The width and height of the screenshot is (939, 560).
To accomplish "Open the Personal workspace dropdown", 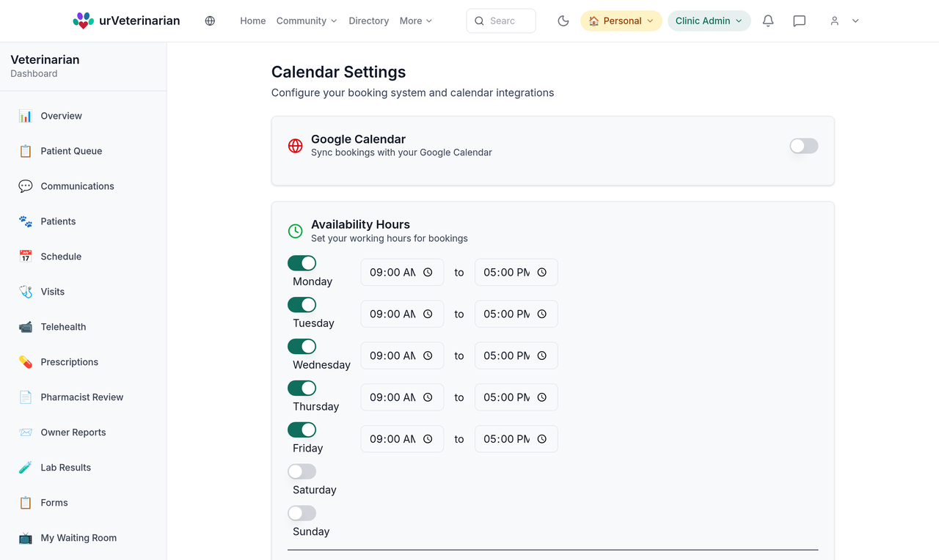I will (x=621, y=21).
